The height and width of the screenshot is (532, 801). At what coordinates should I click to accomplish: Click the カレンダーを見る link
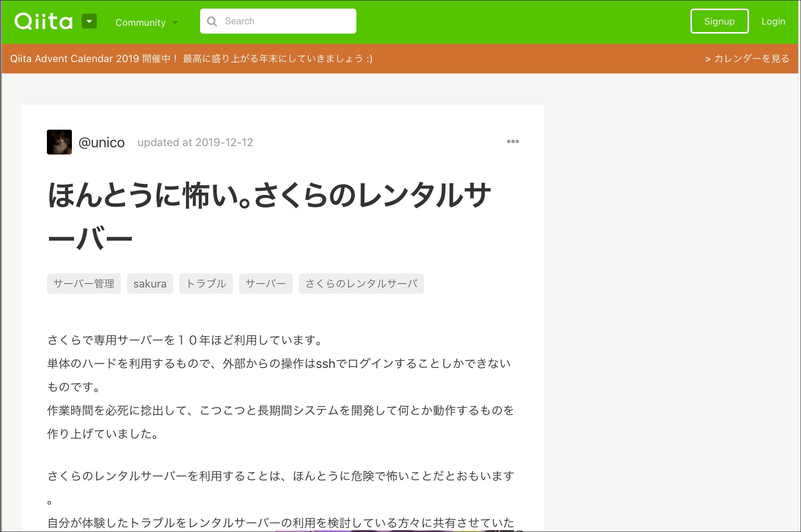747,59
